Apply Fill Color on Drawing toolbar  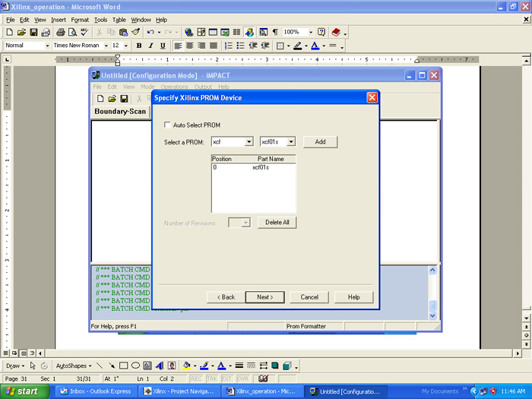click(x=186, y=366)
